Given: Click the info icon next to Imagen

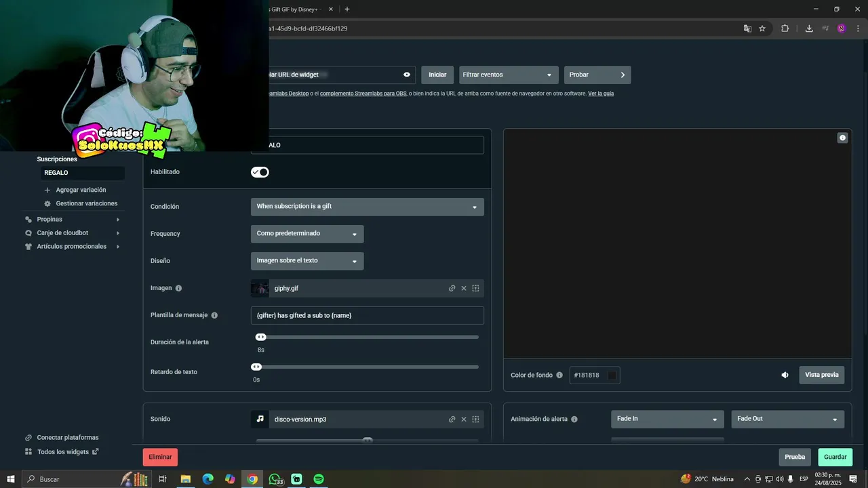Looking at the screenshot, I should click(178, 288).
